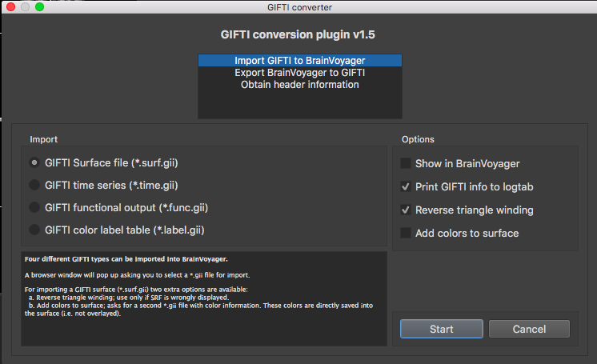
Task: Click the Start button
Action: pyautogui.click(x=442, y=329)
